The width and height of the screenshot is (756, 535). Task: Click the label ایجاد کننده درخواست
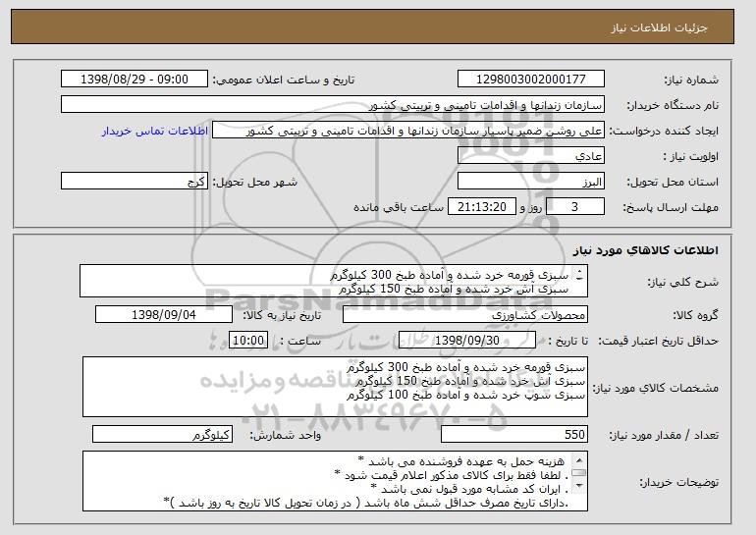point(664,131)
